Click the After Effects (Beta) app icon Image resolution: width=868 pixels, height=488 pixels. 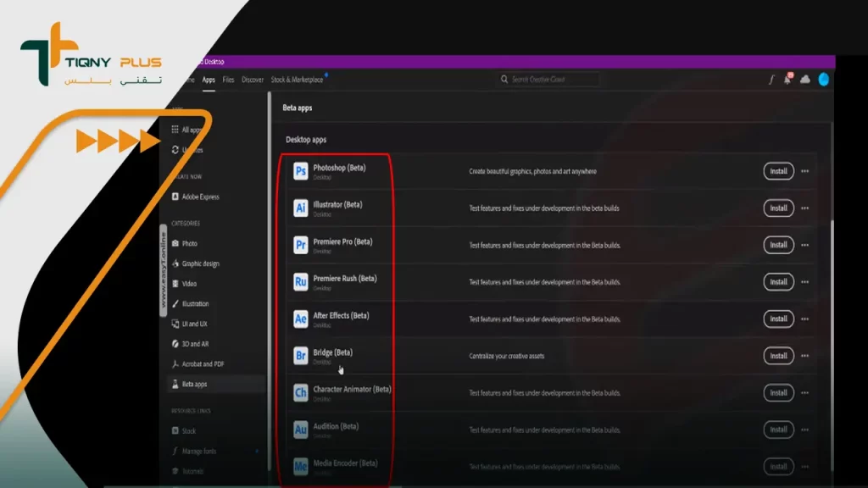(300, 319)
